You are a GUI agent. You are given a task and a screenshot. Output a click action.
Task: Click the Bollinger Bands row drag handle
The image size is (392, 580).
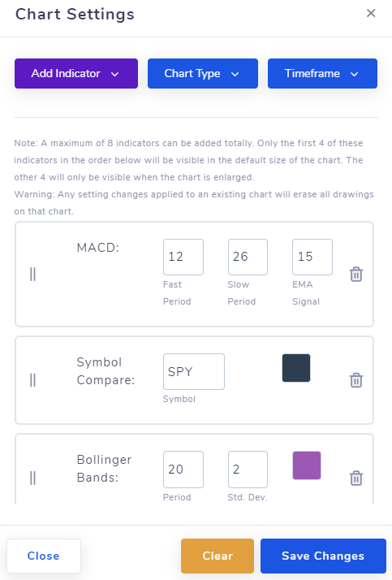click(x=32, y=478)
